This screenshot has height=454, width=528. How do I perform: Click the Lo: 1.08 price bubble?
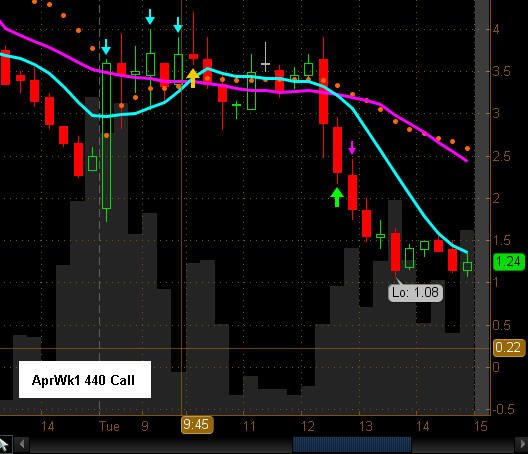(x=416, y=292)
